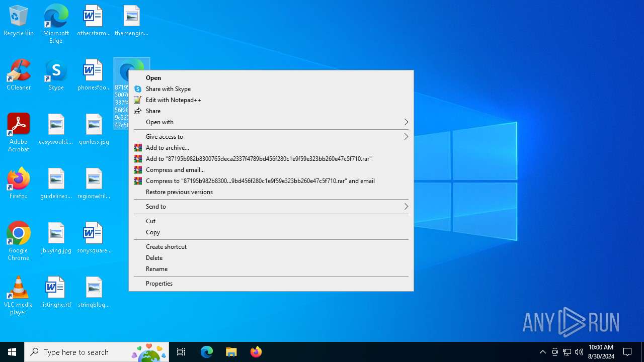Choose Copy in the context menu
The width and height of the screenshot is (644, 362).
click(271, 232)
